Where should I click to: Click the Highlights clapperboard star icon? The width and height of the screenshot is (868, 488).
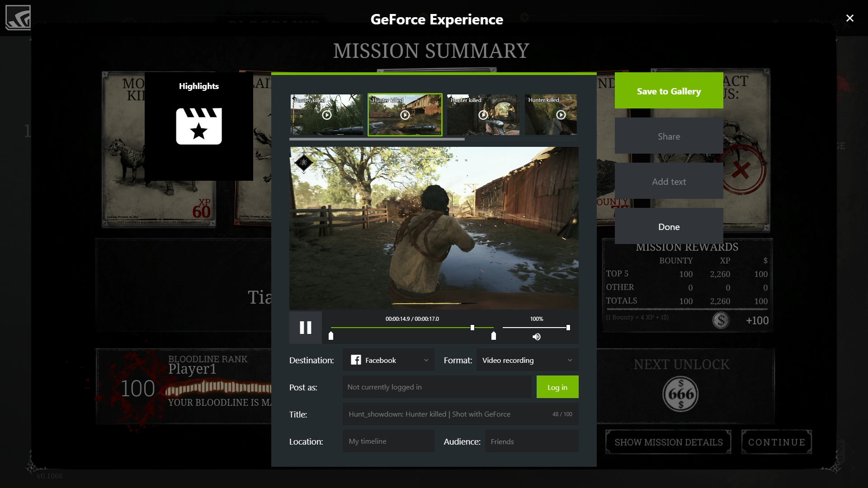click(199, 126)
